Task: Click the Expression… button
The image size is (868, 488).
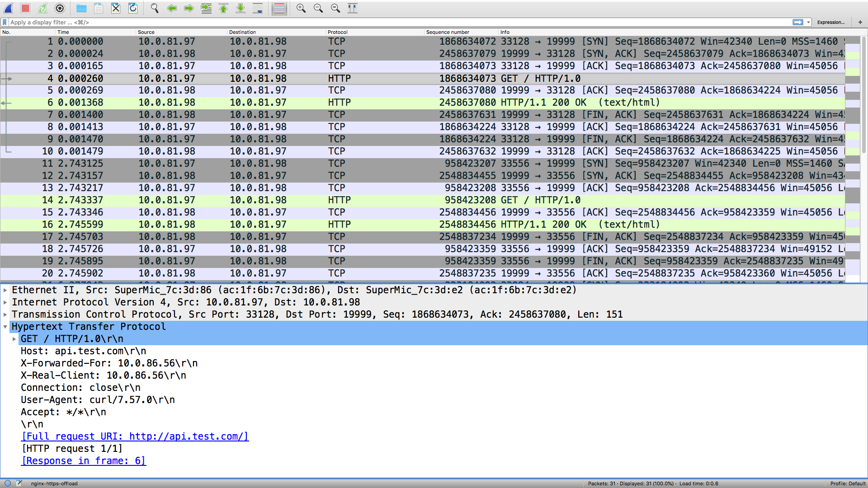Action: pyautogui.click(x=830, y=22)
